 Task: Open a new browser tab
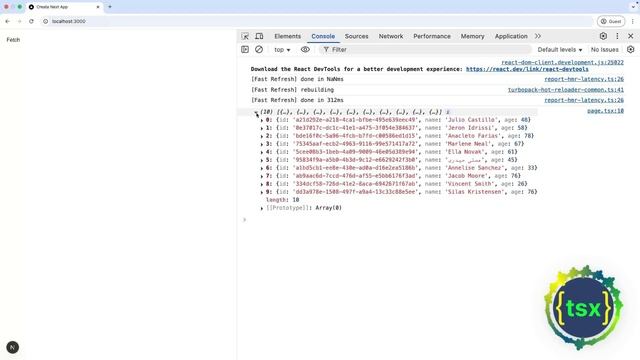[x=110, y=7]
